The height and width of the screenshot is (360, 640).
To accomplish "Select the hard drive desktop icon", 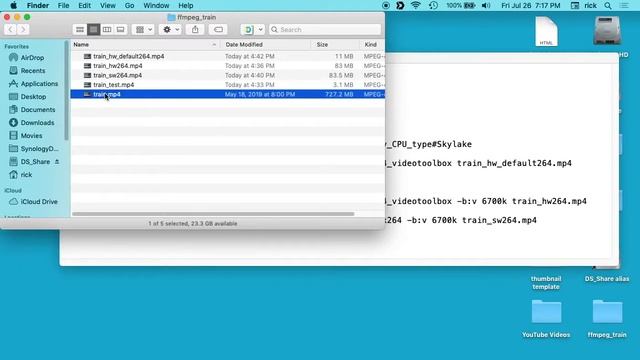I will (607, 31).
